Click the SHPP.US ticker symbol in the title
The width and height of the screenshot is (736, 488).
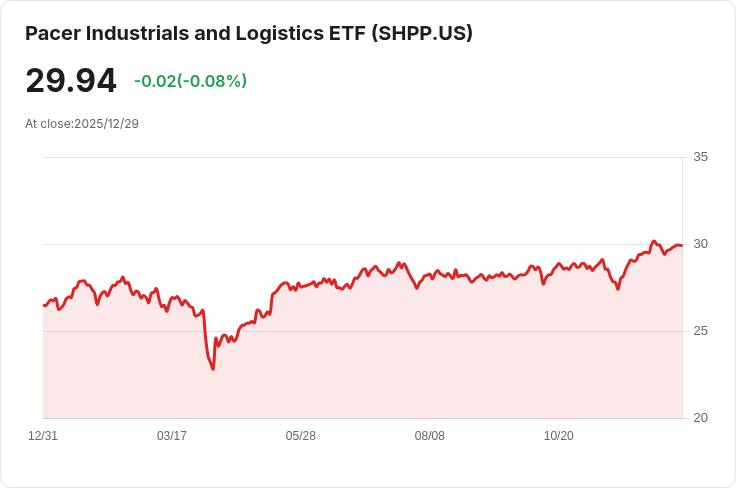point(422,33)
